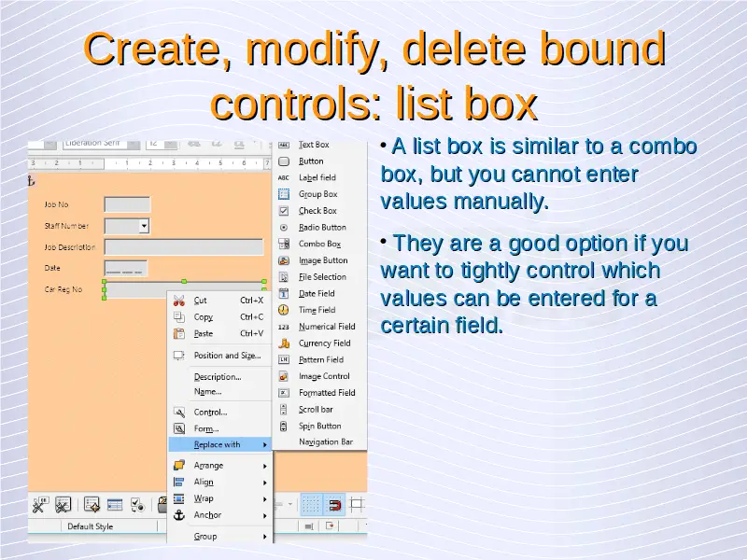Screen dimensions: 747x560
Task: Choose Cut from the context menu
Action: coord(219,301)
